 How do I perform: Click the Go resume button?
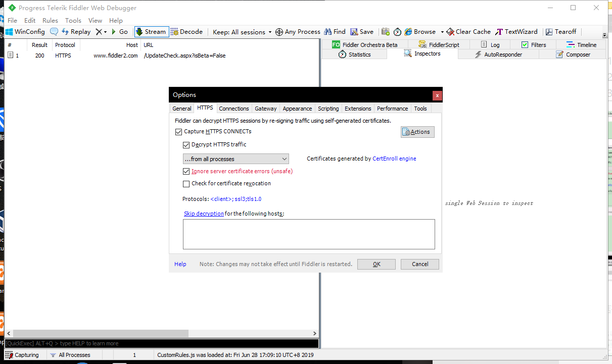pos(119,31)
